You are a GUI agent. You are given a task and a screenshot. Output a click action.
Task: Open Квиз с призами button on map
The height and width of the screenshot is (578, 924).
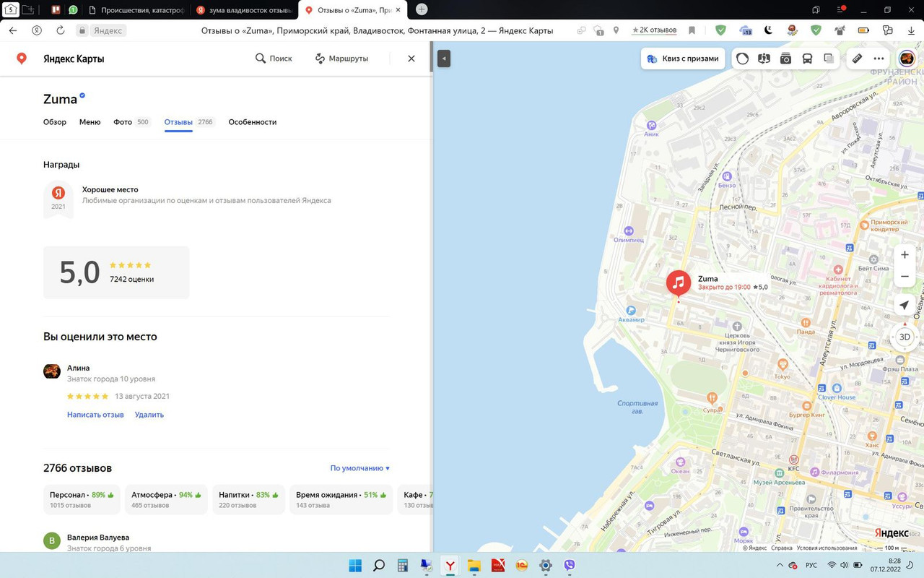click(683, 59)
